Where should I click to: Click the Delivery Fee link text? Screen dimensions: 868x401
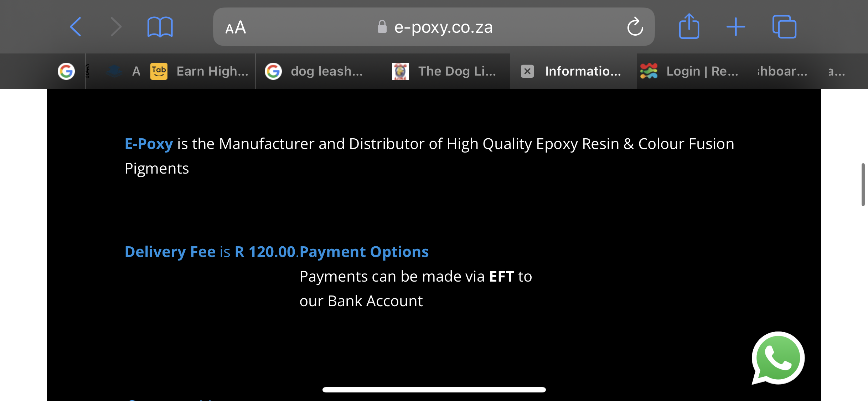pyautogui.click(x=170, y=252)
